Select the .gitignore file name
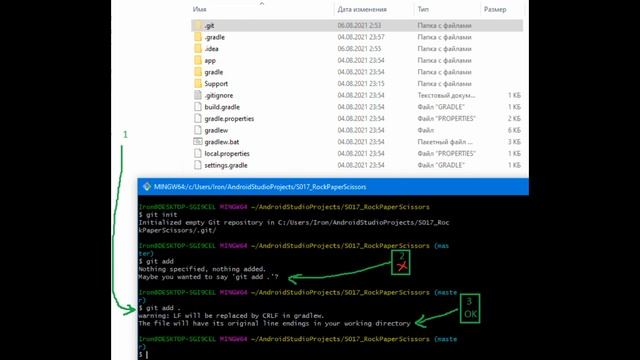 point(219,95)
